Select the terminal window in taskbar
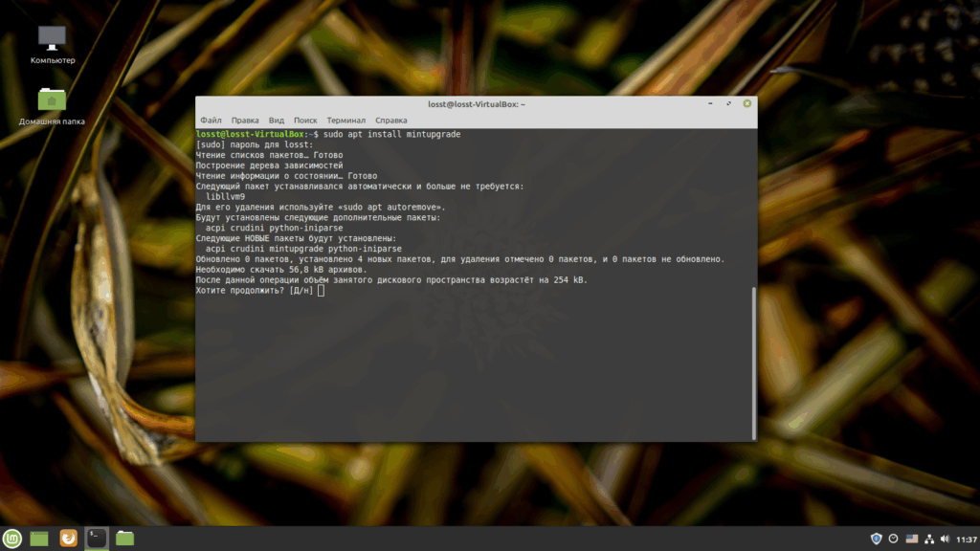Viewport: 980px width, 551px height. coord(97,538)
